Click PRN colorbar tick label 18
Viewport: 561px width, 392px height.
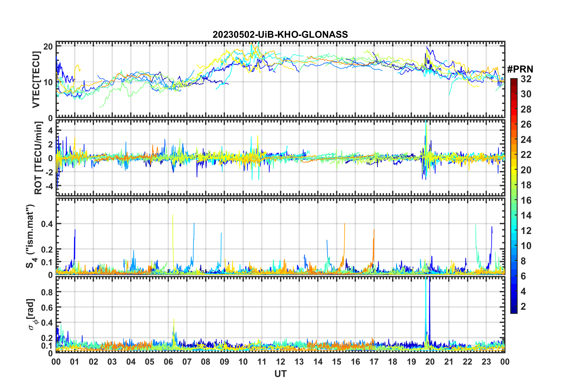(526, 185)
